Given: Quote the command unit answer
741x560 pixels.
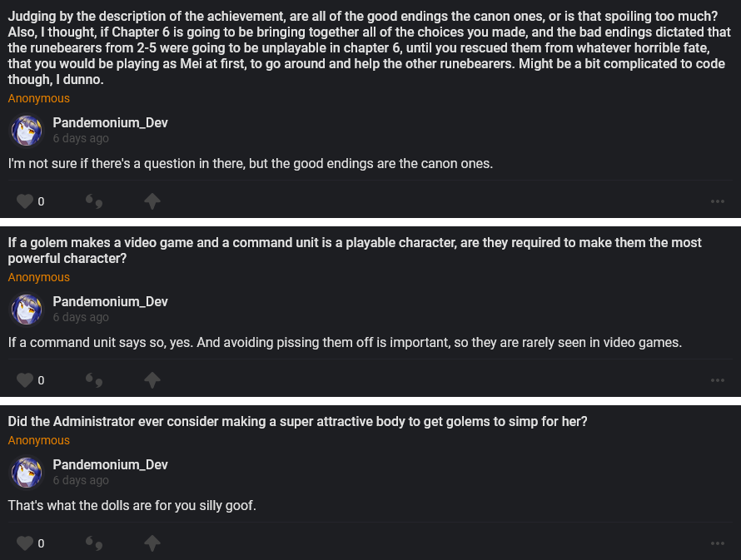Looking at the screenshot, I should click(x=94, y=380).
